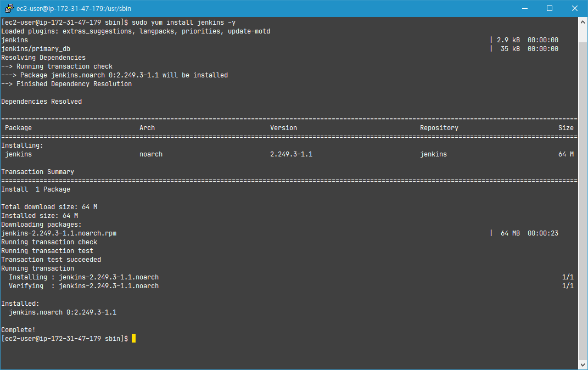This screenshot has width=588, height=370.
Task: Click the '1/1' count on the Installing row
Action: click(568, 277)
